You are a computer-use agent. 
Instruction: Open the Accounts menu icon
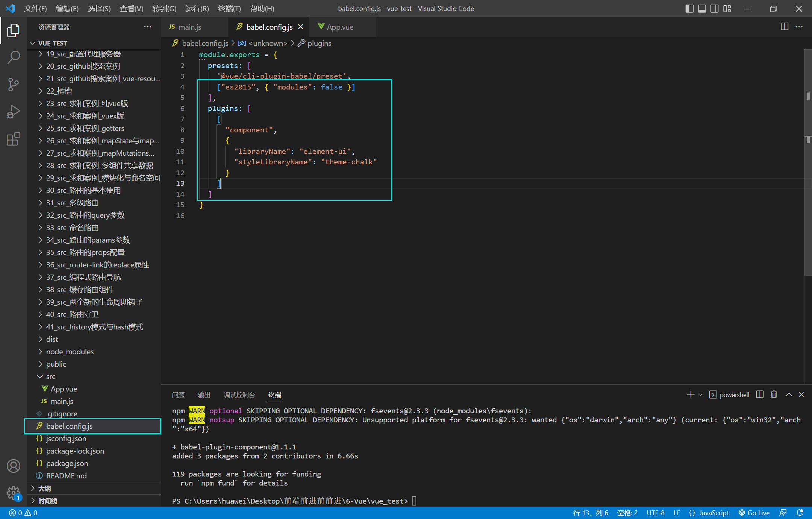[x=14, y=466]
